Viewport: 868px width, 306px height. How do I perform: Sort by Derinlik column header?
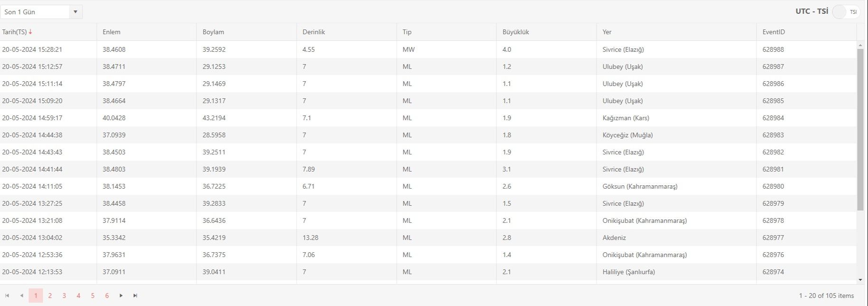(314, 32)
